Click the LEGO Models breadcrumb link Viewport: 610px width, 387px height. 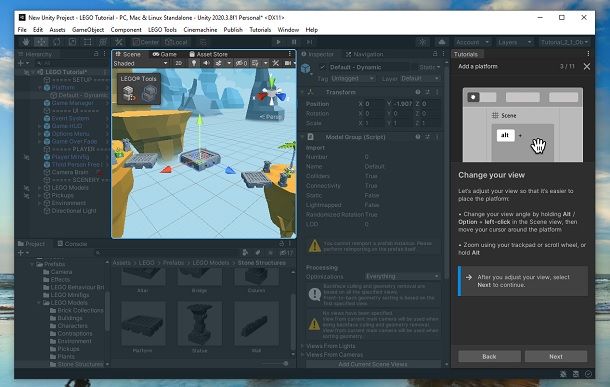[x=210, y=263]
